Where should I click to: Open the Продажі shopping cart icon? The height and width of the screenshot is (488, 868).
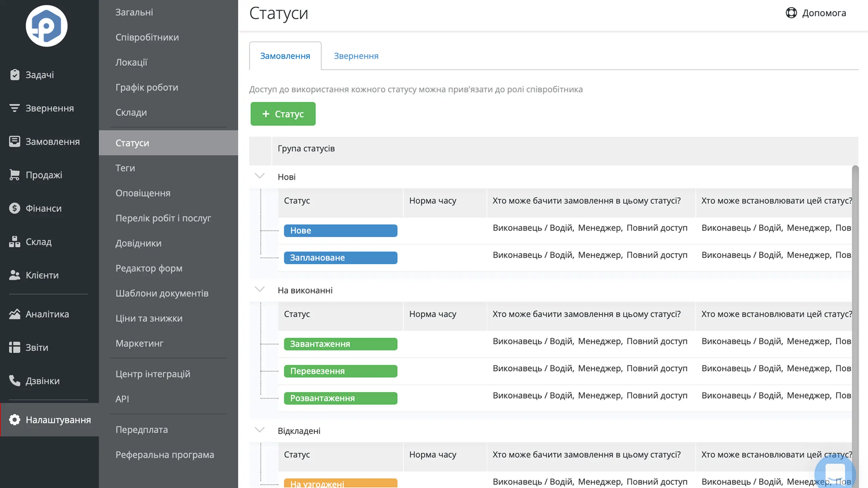tap(15, 175)
